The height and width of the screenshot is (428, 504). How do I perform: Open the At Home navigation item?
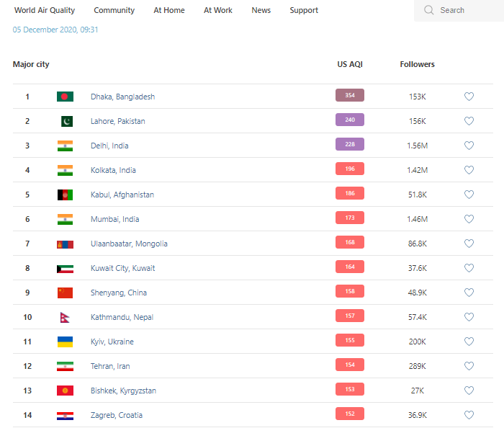pos(169,10)
